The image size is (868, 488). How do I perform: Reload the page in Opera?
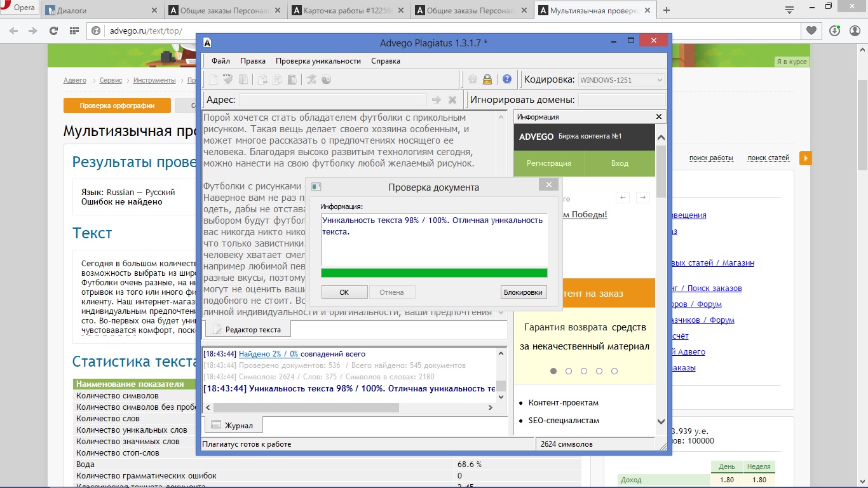(53, 30)
